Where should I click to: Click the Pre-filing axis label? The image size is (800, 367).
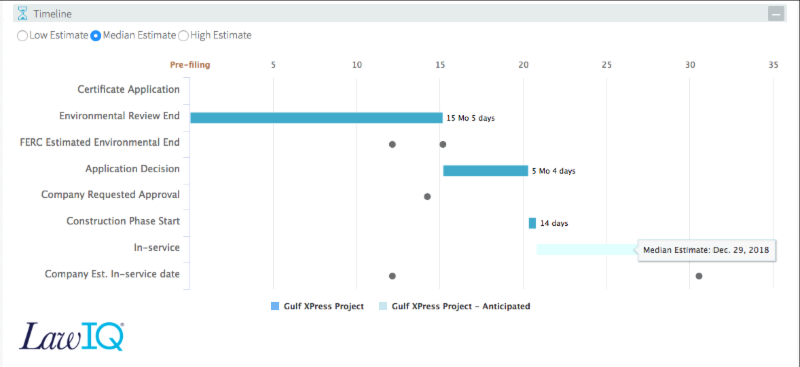[x=190, y=65]
